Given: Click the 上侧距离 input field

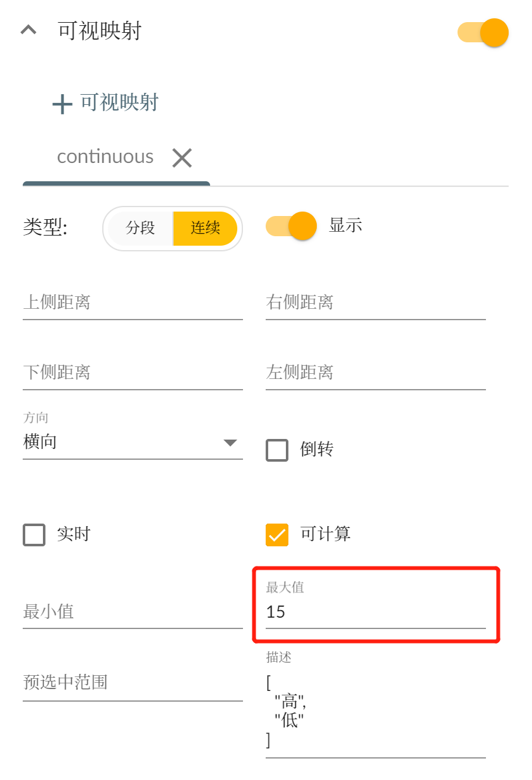Looking at the screenshot, I should pos(133,303).
